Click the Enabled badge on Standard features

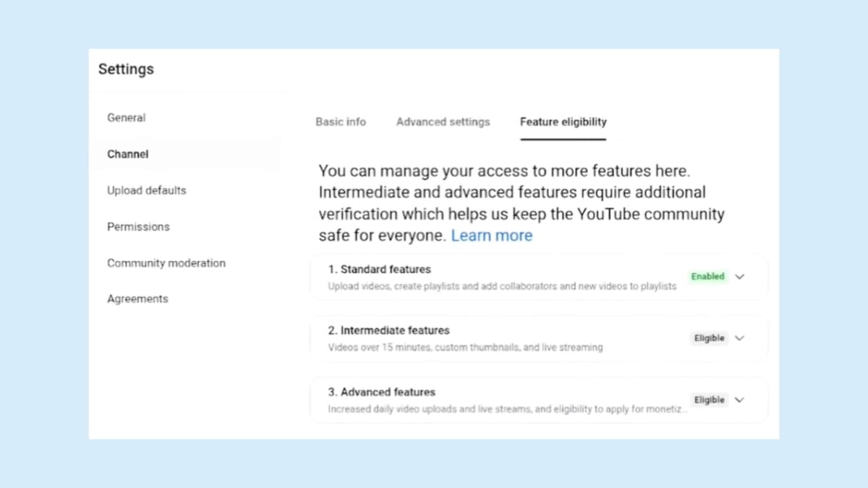(707, 276)
